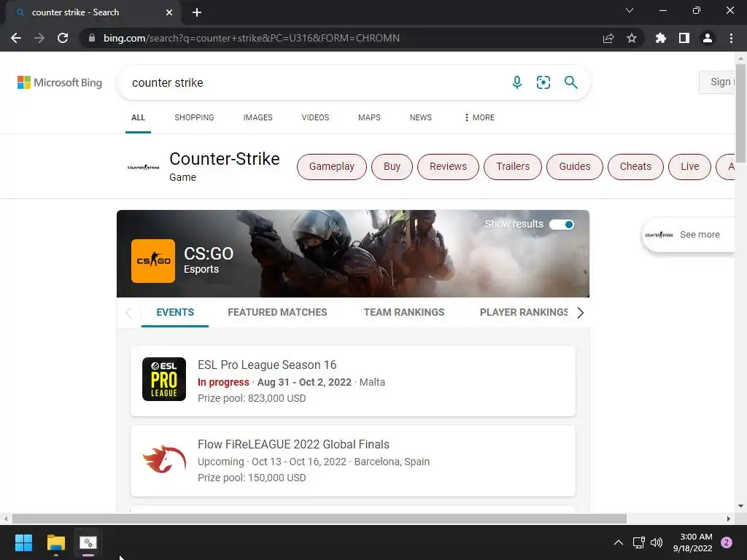Click the browser forward arrow

click(39, 38)
